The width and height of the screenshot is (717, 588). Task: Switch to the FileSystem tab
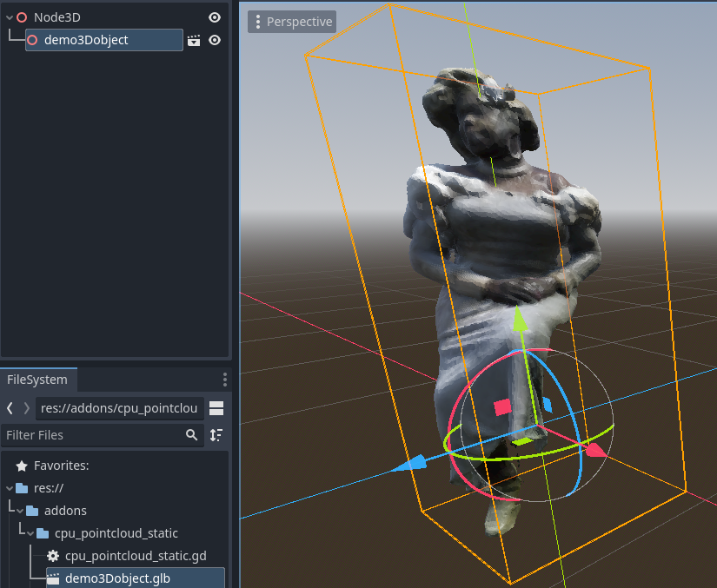(38, 379)
